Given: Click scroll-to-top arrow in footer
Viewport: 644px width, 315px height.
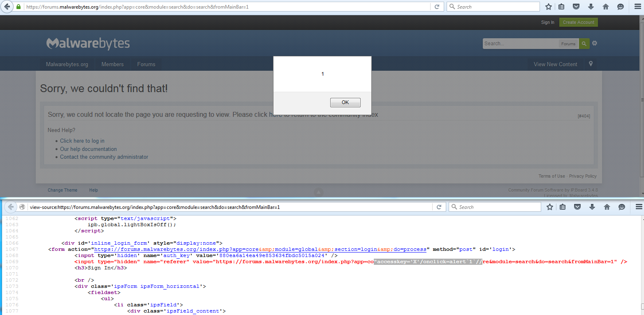Looking at the screenshot, I should (319, 192).
